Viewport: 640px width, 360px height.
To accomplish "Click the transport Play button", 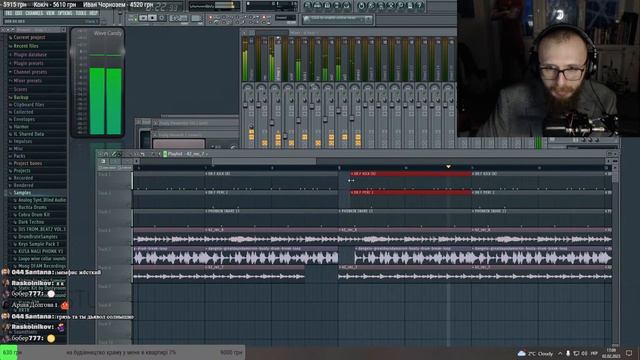I will tap(143, 18).
